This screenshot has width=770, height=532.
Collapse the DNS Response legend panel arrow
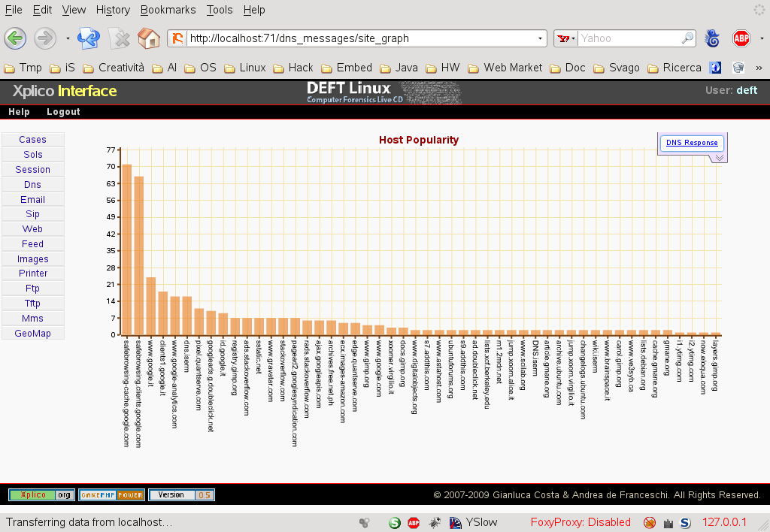(719, 158)
